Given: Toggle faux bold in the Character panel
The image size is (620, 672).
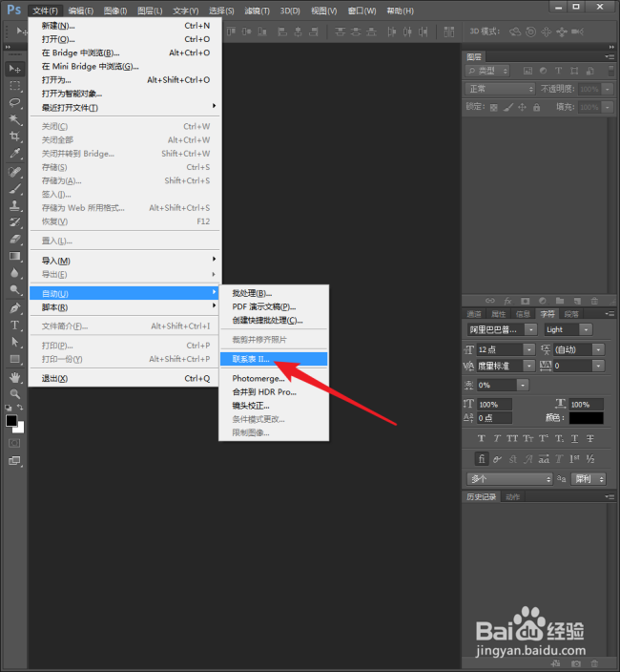Looking at the screenshot, I should pos(482,438).
